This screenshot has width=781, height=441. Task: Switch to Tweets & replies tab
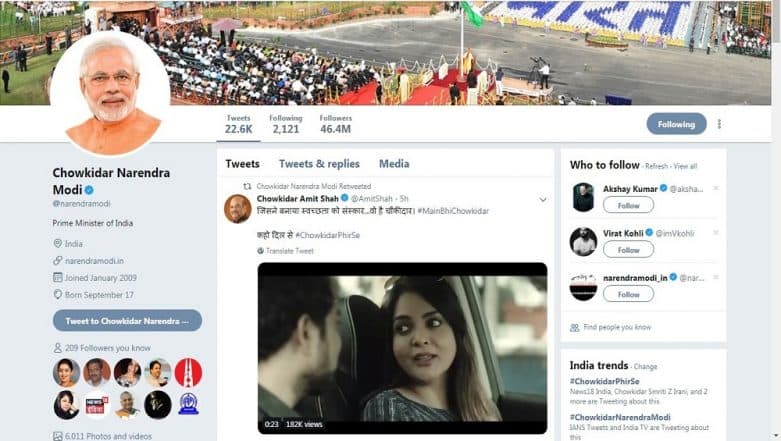tap(319, 163)
